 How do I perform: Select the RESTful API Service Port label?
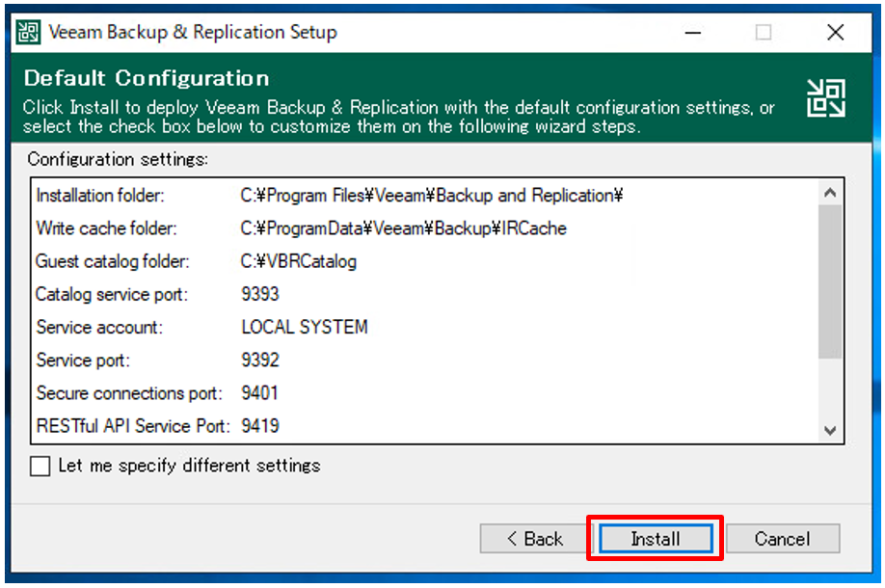tap(133, 426)
